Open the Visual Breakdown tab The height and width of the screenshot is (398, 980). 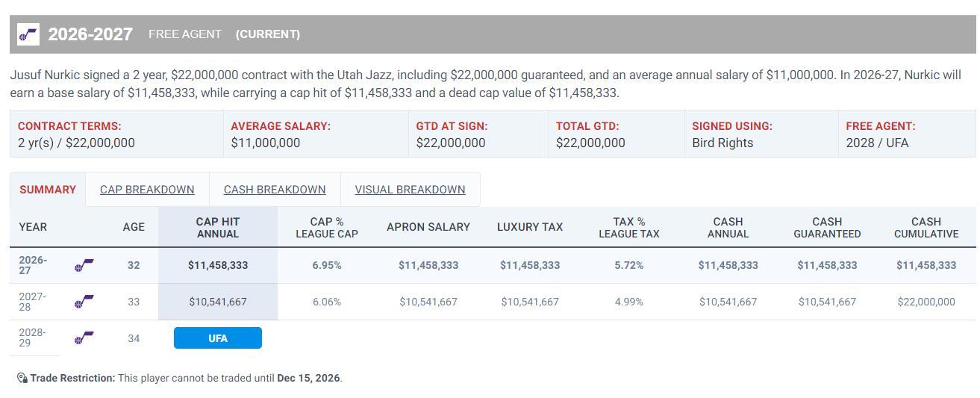(410, 190)
